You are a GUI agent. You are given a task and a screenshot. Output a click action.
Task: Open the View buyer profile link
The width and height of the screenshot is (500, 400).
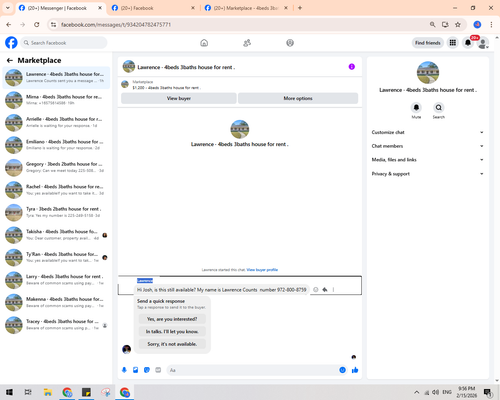262,270
